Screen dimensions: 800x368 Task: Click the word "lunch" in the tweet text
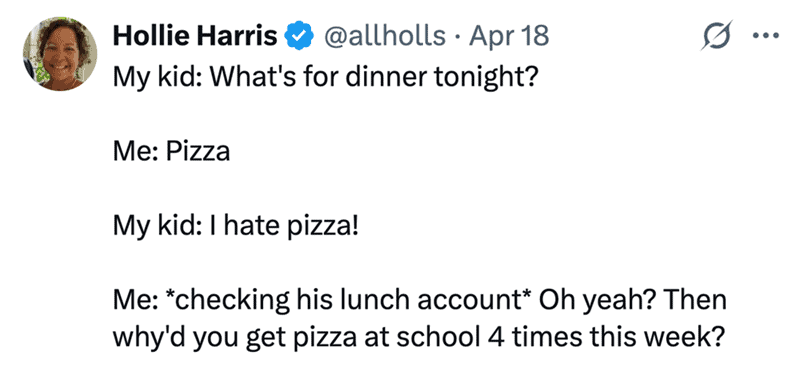[x=375, y=300]
